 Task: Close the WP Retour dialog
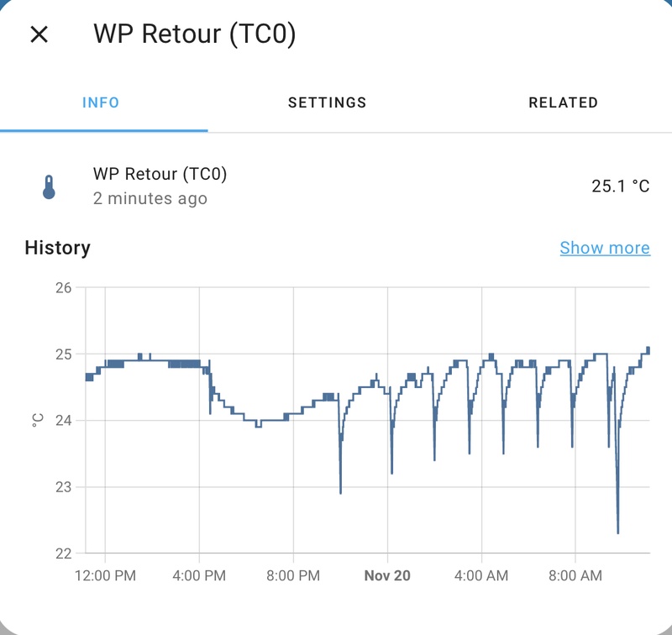[39, 34]
